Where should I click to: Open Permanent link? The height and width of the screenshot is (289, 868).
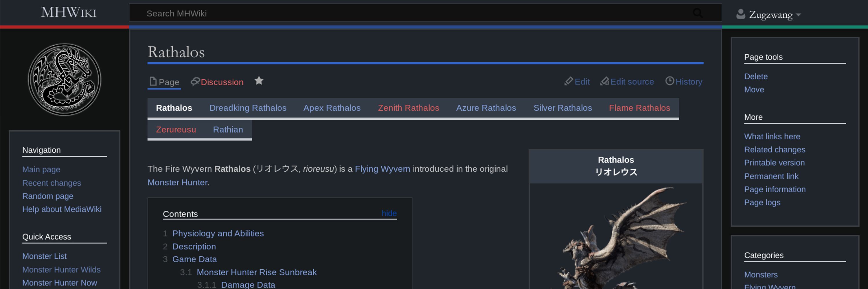coord(771,176)
